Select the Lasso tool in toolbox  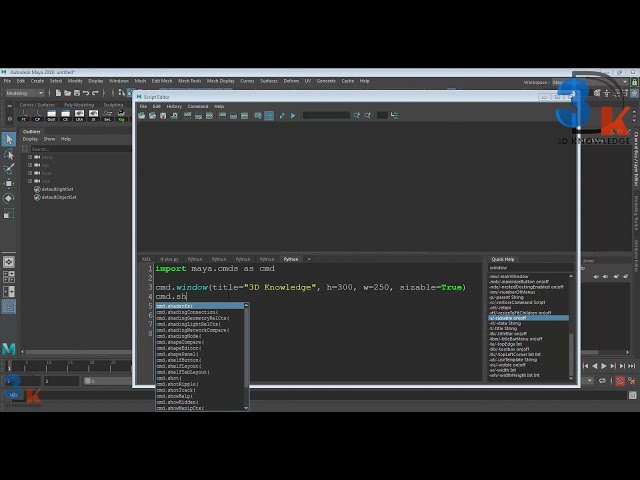(9, 154)
